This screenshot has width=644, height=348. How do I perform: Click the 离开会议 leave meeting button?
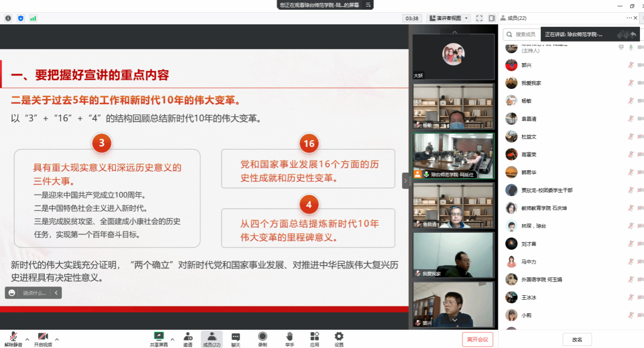[477, 339]
